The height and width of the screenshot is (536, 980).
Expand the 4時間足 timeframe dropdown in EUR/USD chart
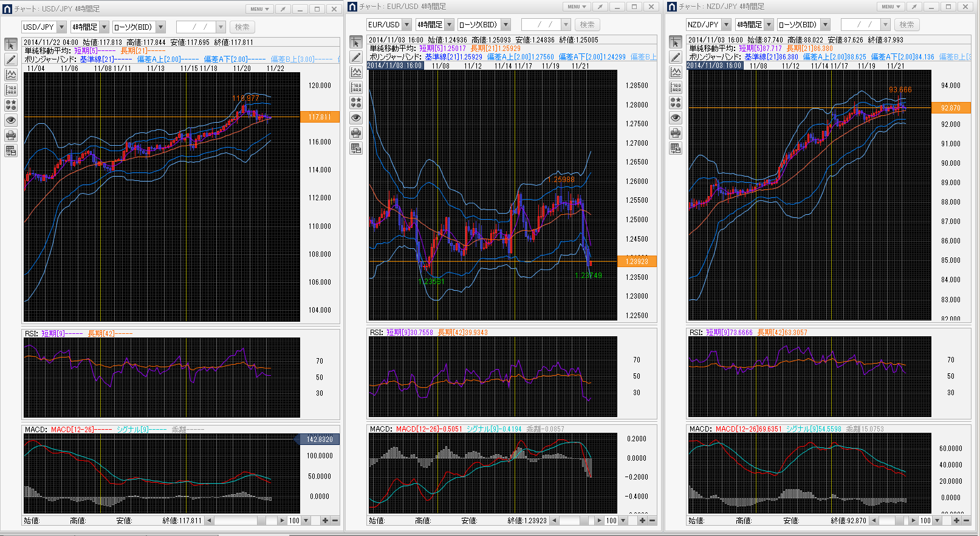tap(450, 25)
